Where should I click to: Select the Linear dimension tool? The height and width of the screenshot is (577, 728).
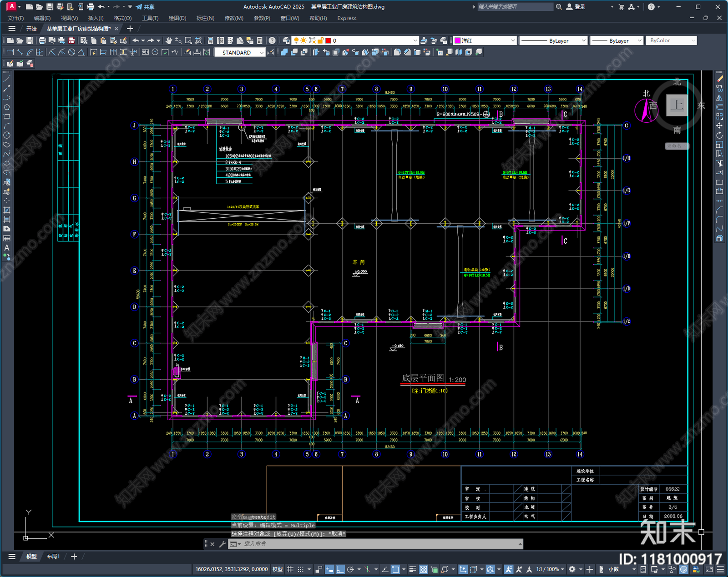pos(10,52)
